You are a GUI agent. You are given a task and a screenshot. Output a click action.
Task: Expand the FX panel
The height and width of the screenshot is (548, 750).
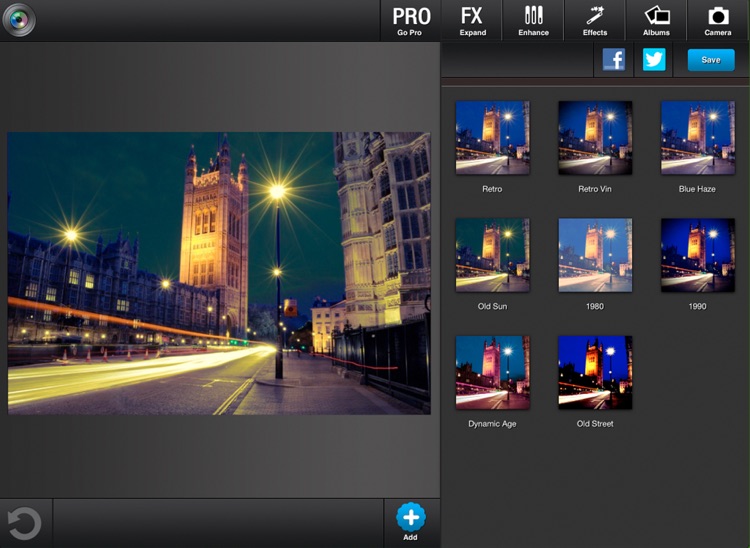pos(472,20)
